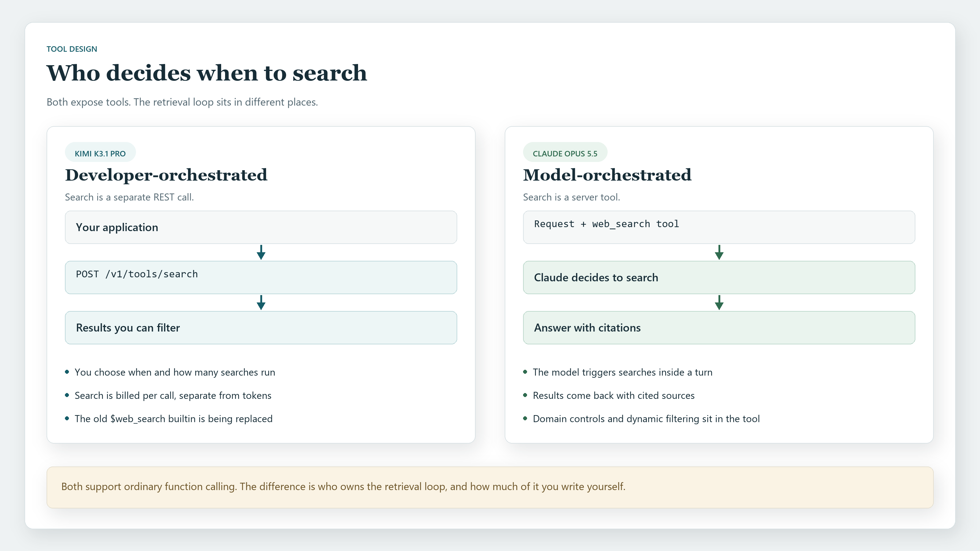The height and width of the screenshot is (551, 980).
Task: Select the 'Request + web_search tool' box
Action: [x=719, y=227]
